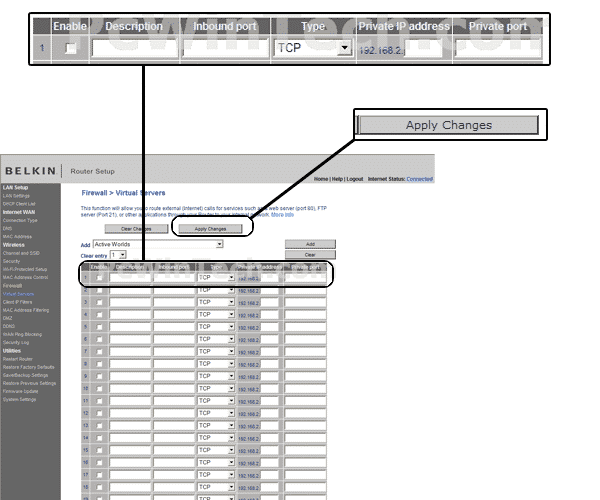
Task: Go to Connection Type in sidebar
Action: 20,220
